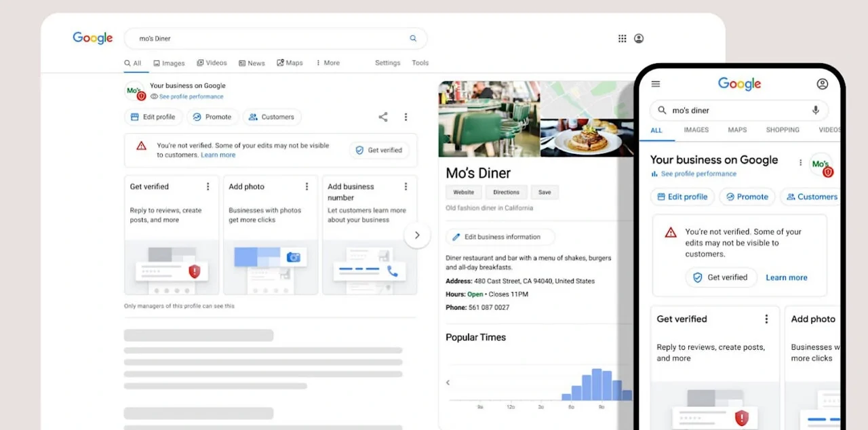This screenshot has height=430, width=868.
Task: Open Add business number card options menu
Action: pos(406,187)
